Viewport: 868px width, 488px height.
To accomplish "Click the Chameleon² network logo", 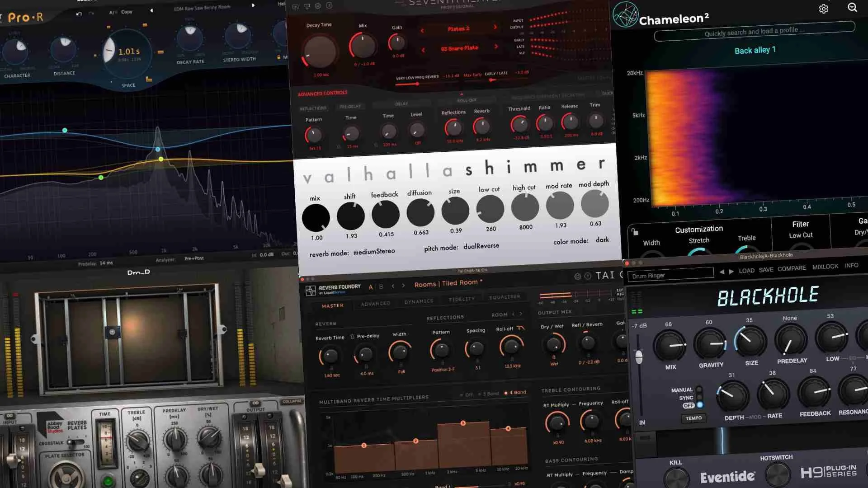I will pos(626,14).
